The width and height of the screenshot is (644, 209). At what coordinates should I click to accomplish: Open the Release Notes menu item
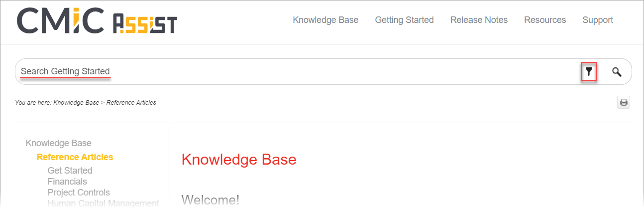pyautogui.click(x=479, y=20)
